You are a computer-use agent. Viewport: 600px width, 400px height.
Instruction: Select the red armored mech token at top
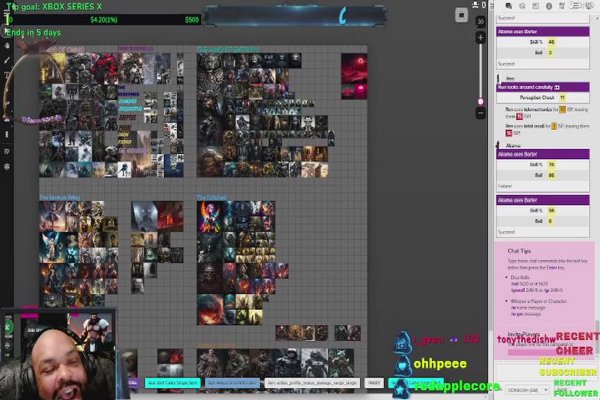(105, 68)
